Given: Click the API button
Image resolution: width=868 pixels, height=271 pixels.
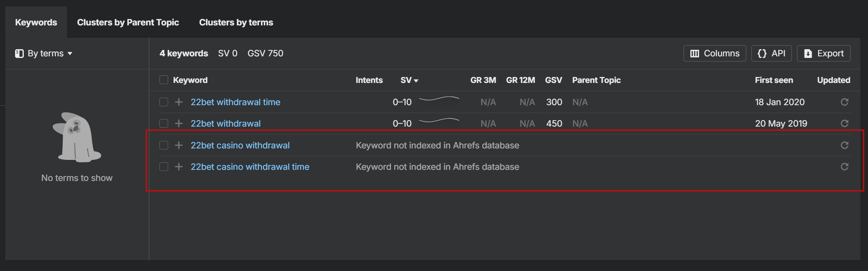Looking at the screenshot, I should point(771,53).
